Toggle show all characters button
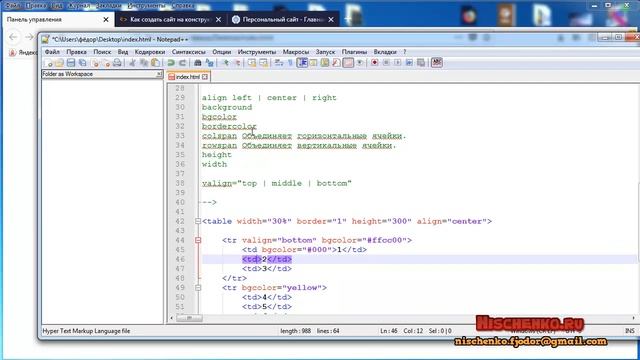This screenshot has height=360, width=640. pyautogui.click(x=290, y=63)
